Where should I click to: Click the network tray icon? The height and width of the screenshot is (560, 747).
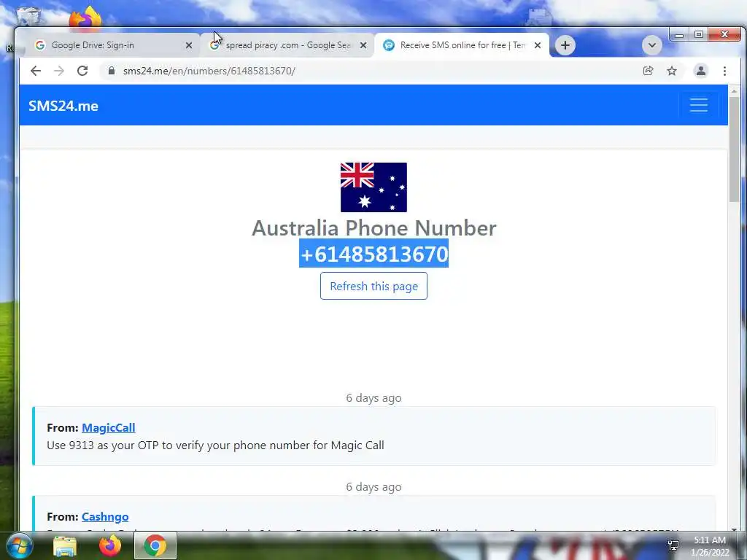(673, 545)
